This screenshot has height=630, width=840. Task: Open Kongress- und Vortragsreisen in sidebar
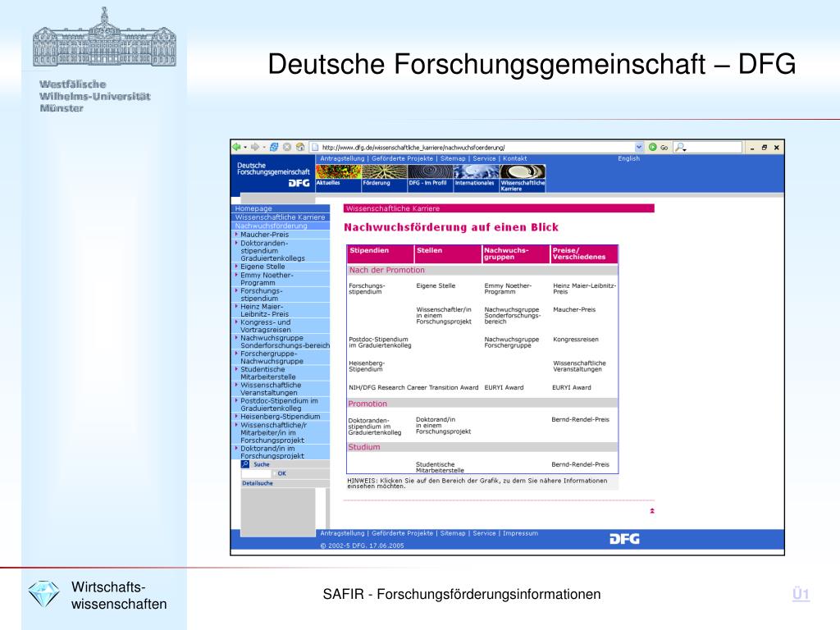point(266,326)
